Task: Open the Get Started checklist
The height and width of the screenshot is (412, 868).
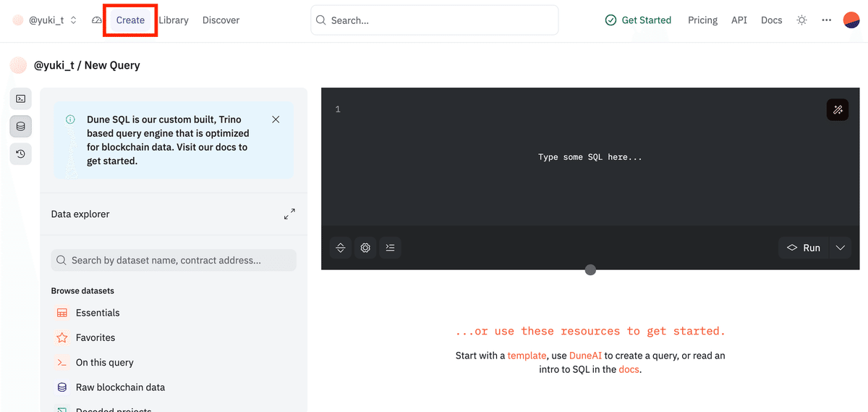Action: pyautogui.click(x=638, y=20)
